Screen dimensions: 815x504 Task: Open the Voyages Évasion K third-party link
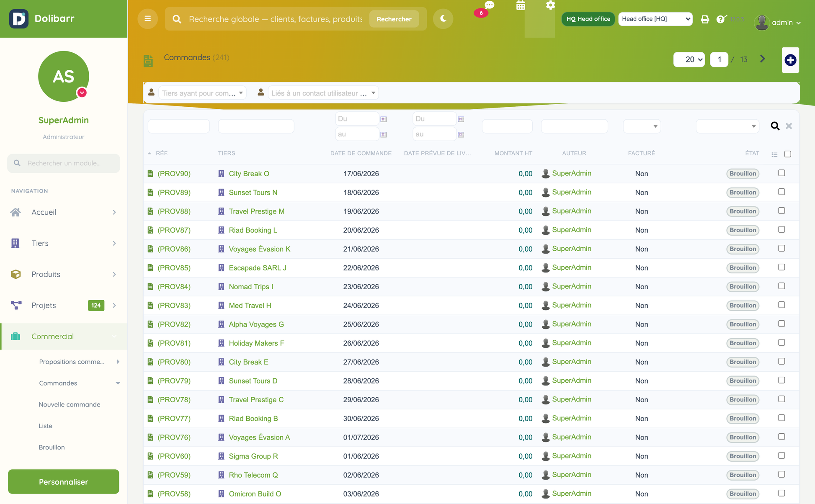click(259, 249)
